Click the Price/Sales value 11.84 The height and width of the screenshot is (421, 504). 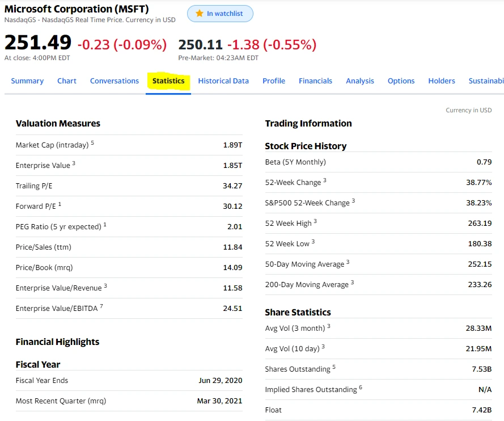click(x=232, y=247)
